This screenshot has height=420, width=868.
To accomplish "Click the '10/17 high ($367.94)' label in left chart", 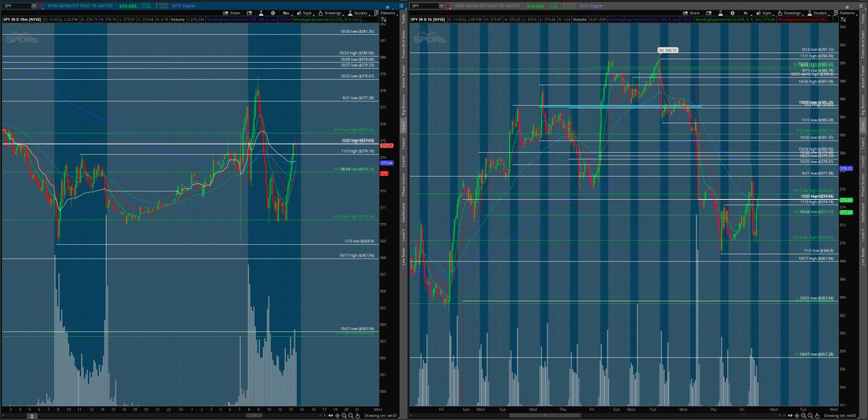I will [x=357, y=256].
